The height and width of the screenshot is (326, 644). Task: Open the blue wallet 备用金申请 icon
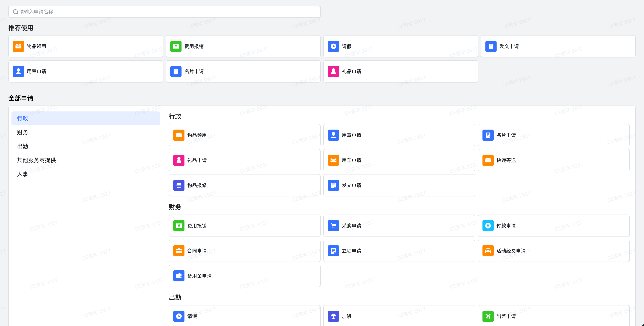179,276
